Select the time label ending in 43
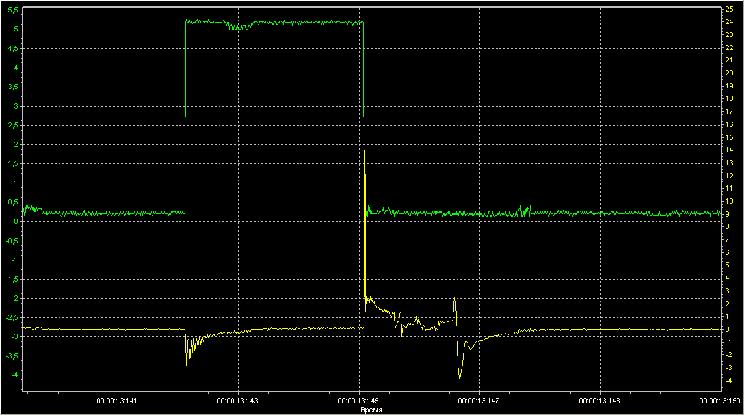744x415 pixels. click(x=238, y=401)
